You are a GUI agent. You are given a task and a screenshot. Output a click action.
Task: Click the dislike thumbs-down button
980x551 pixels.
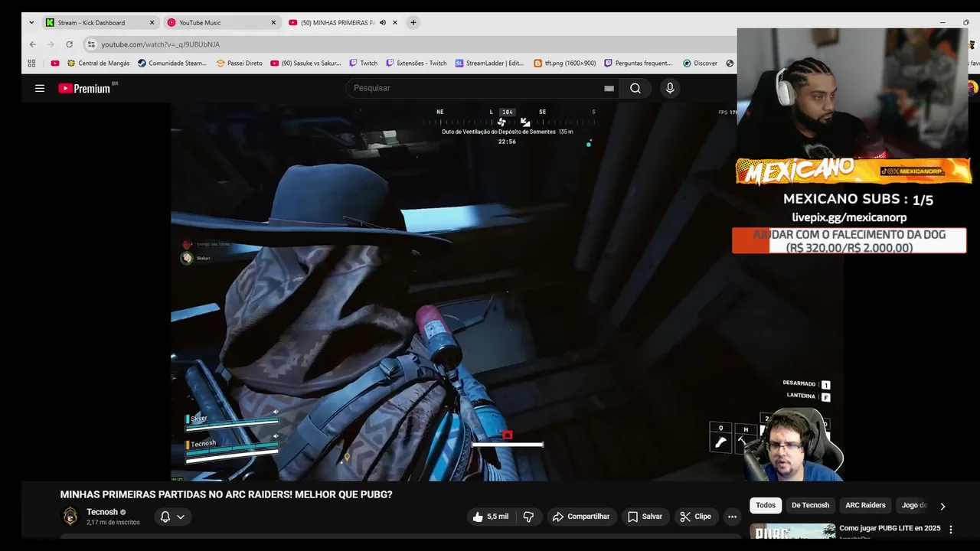pos(528,517)
